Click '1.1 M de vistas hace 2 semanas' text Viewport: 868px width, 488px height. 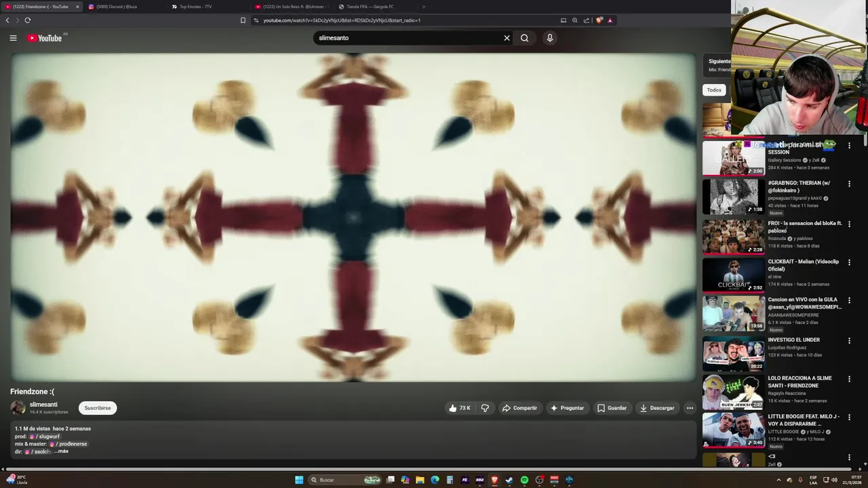point(53,429)
